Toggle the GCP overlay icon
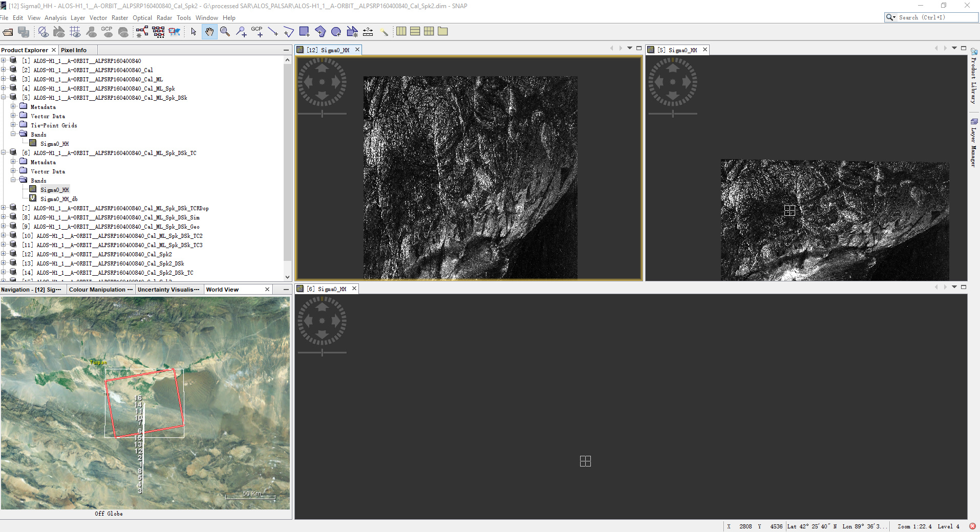The height and width of the screenshot is (532, 980). (107, 32)
